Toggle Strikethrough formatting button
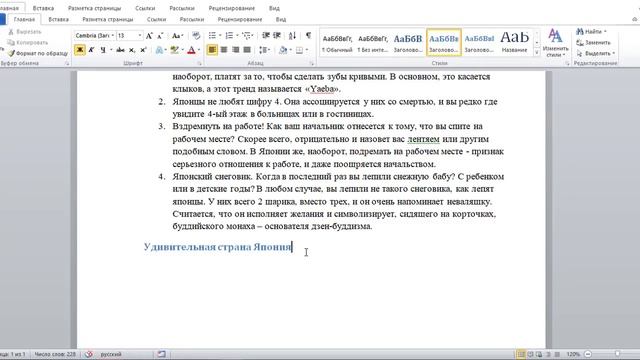640x360 pixels. (120, 50)
